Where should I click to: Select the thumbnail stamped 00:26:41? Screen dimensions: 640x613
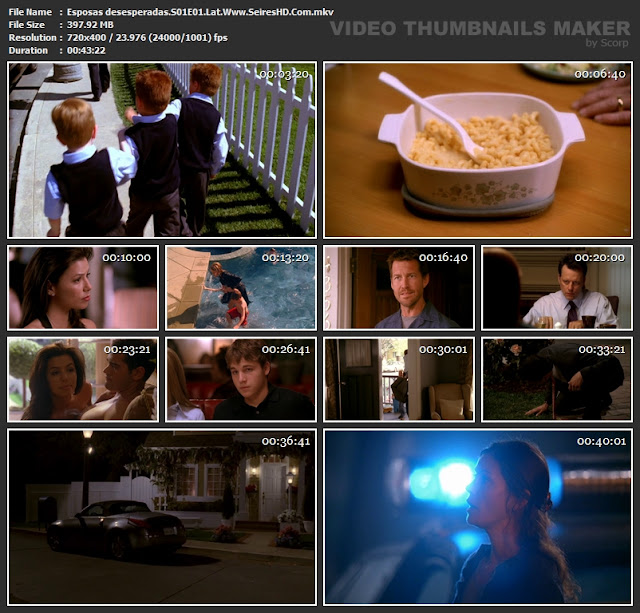241,379
